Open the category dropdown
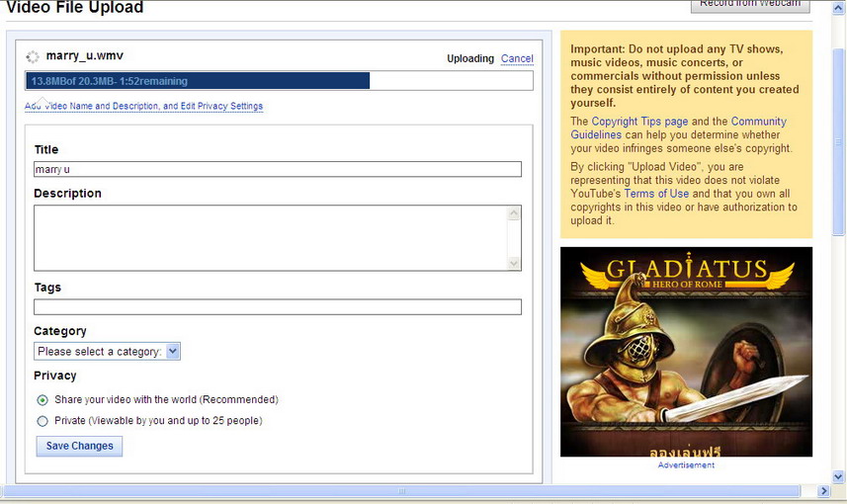Screen dimensions: 847x504 [107, 352]
